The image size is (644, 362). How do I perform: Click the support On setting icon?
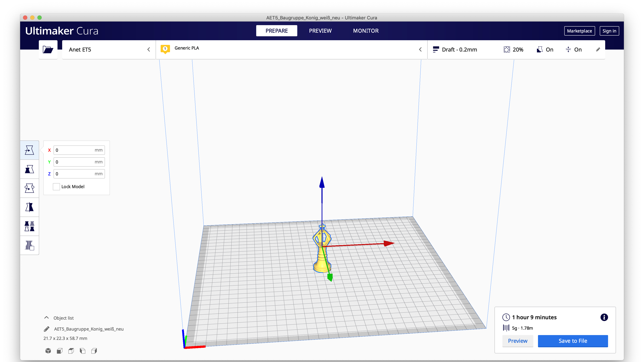coord(539,49)
